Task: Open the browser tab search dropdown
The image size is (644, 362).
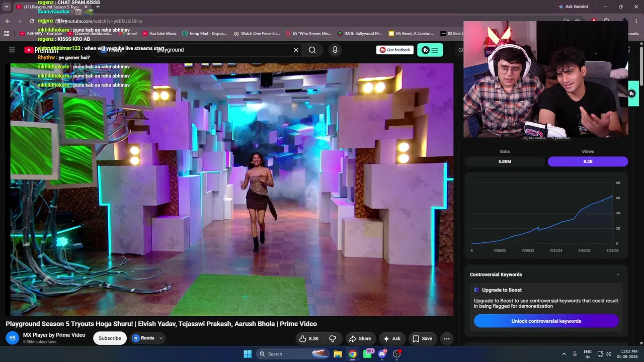Action: pyautogui.click(x=7, y=7)
